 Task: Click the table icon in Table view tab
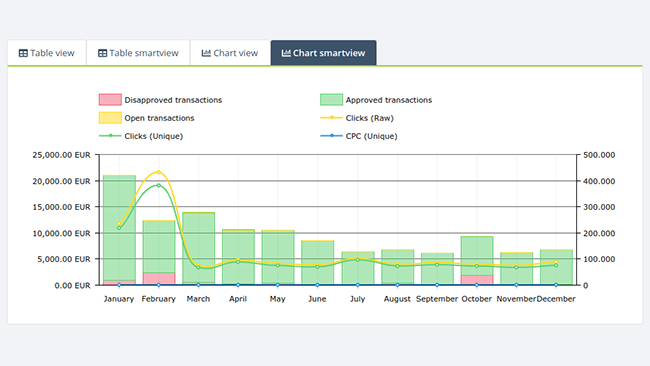click(x=23, y=53)
